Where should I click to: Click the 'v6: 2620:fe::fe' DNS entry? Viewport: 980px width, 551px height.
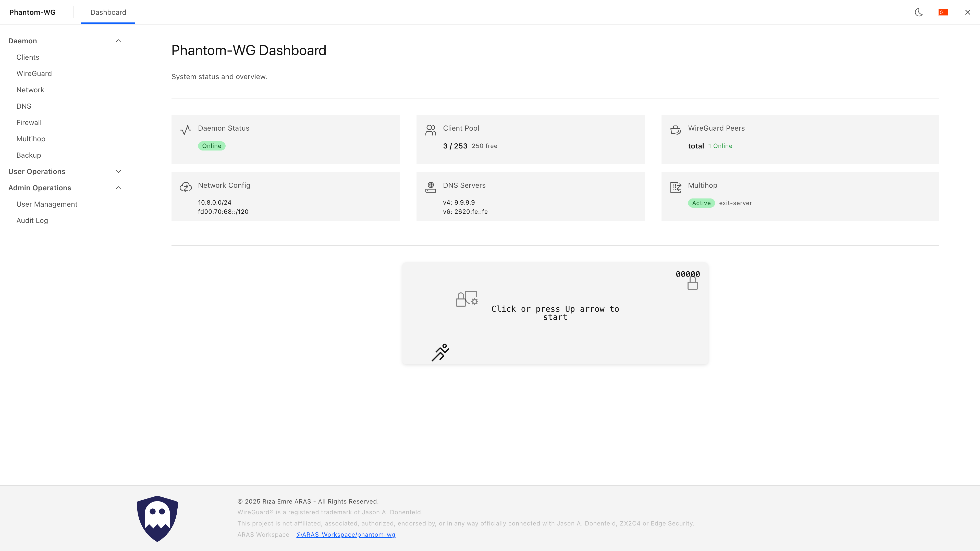(x=465, y=211)
